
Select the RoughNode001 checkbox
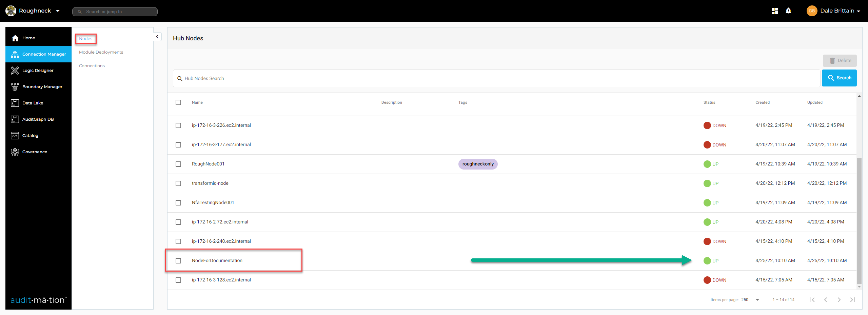point(179,164)
